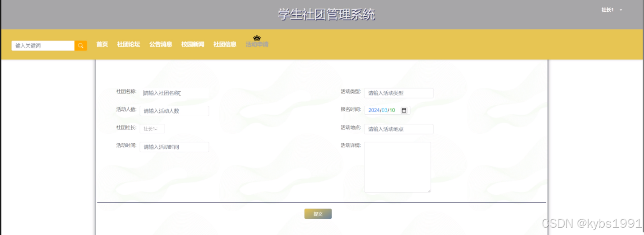The width and height of the screenshot is (644, 235).
Task: Click the 活动地点 input field
Action: pos(398,129)
